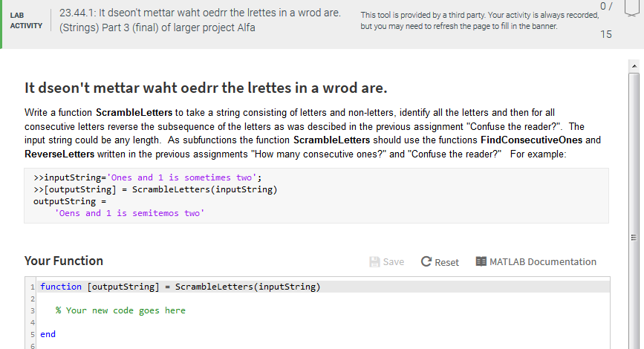This screenshot has width=644, height=349.
Task: Click the 'end' keyword on line 5
Action: 48,334
